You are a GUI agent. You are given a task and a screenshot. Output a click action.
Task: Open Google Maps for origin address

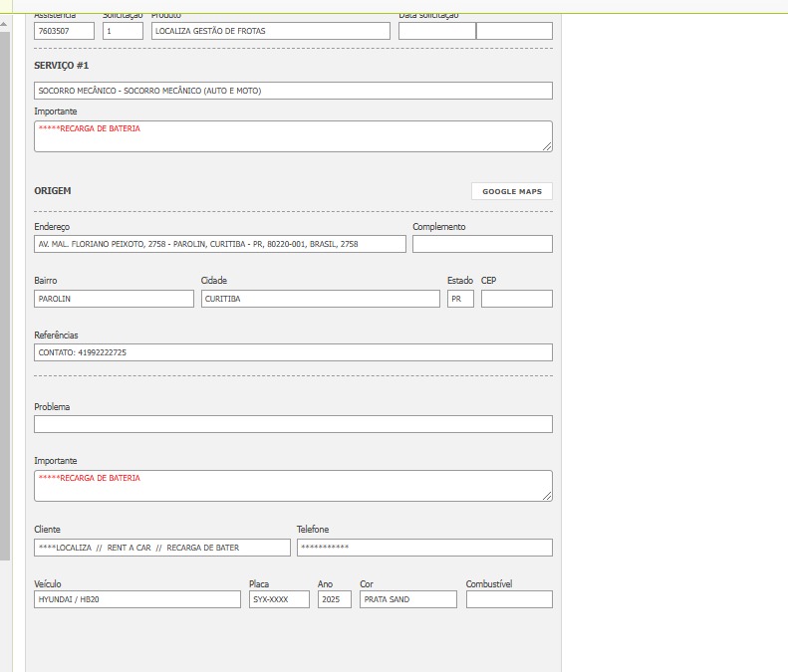click(x=512, y=191)
